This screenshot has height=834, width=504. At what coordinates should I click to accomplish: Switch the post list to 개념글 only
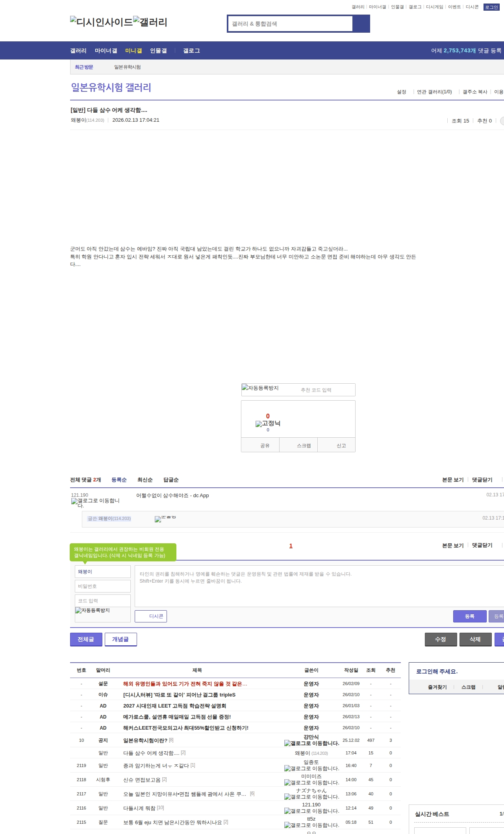(x=120, y=639)
